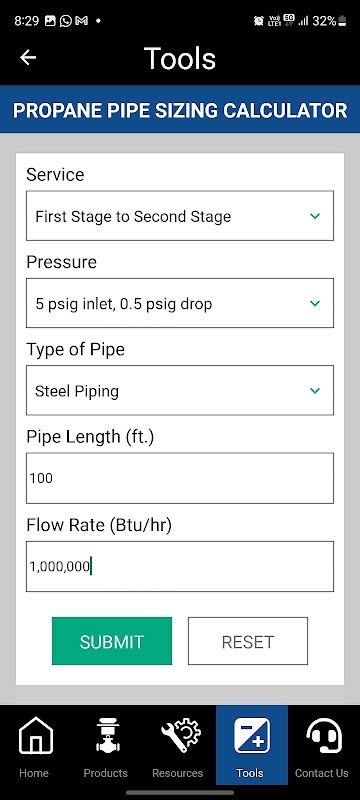Image resolution: width=360 pixels, height=800 pixels.
Task: Expand the Pressure dropdown chevron
Action: [x=315, y=304]
